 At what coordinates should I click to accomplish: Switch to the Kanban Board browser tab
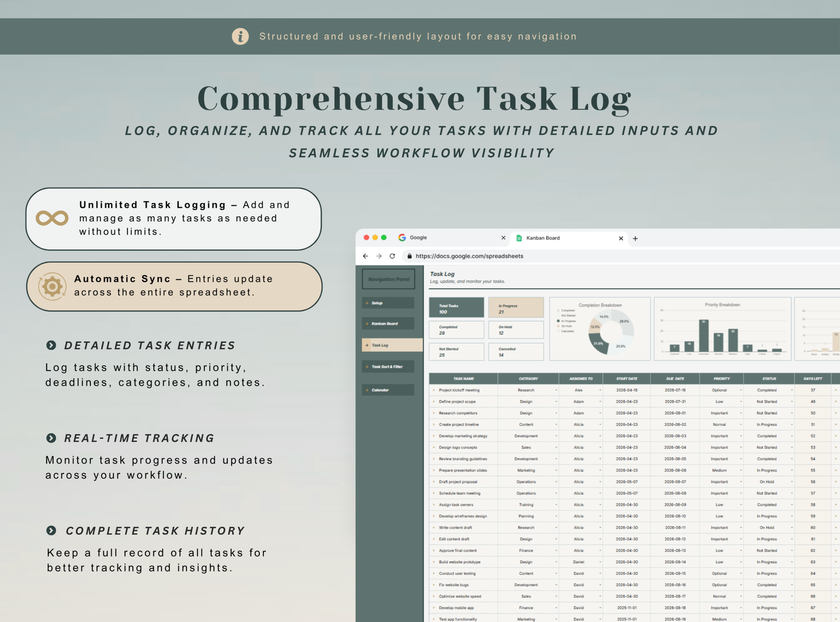(x=569, y=238)
